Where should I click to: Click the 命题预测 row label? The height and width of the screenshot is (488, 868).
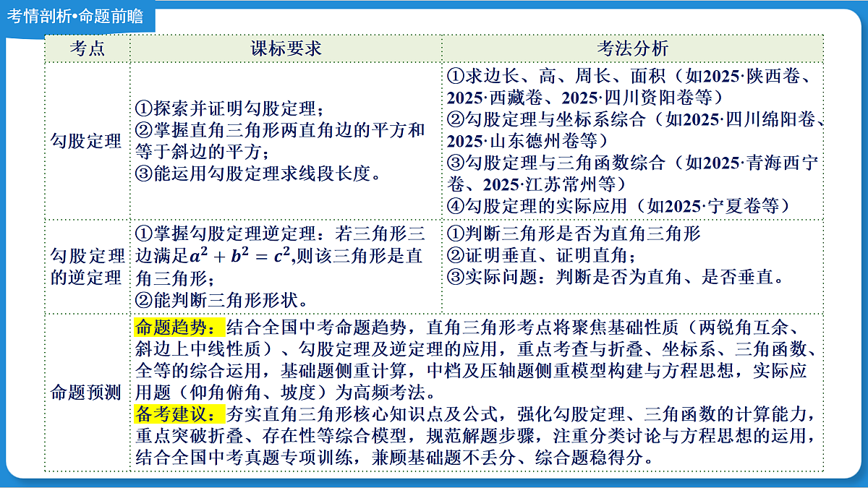(88, 393)
